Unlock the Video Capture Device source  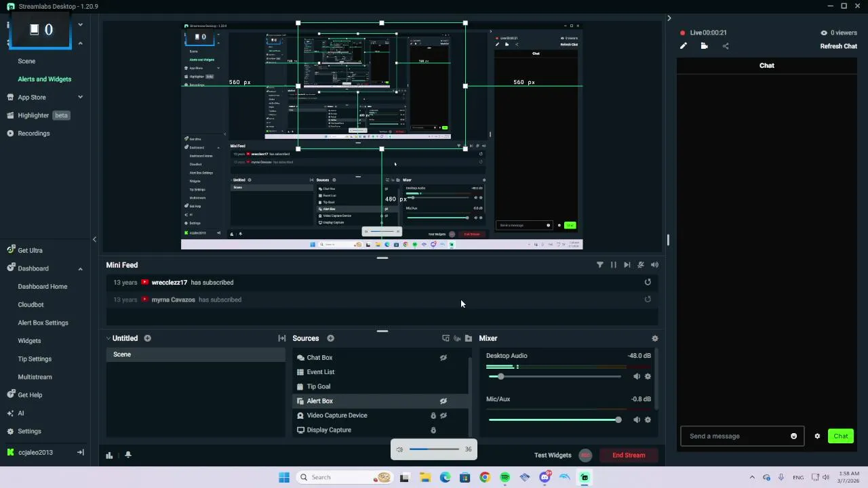433,415
